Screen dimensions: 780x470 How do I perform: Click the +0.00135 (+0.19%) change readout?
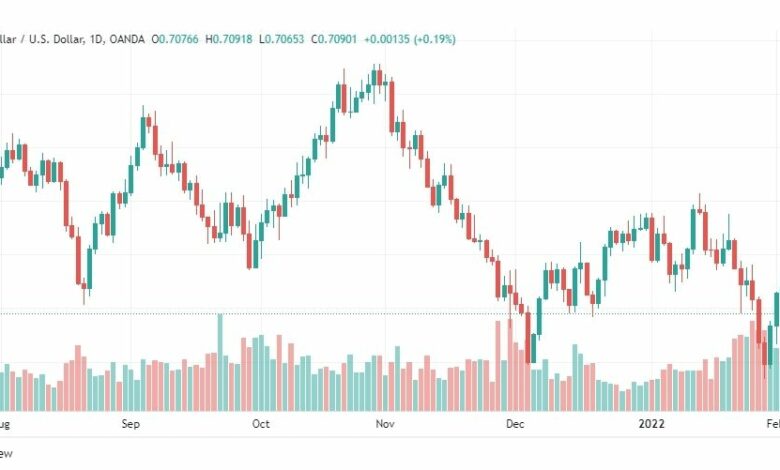[410, 39]
